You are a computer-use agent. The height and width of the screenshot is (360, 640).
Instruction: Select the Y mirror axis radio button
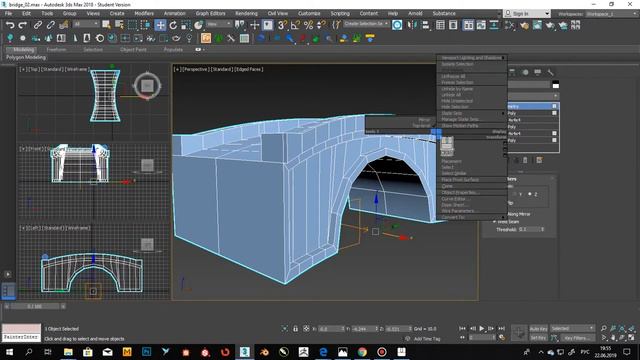516,194
